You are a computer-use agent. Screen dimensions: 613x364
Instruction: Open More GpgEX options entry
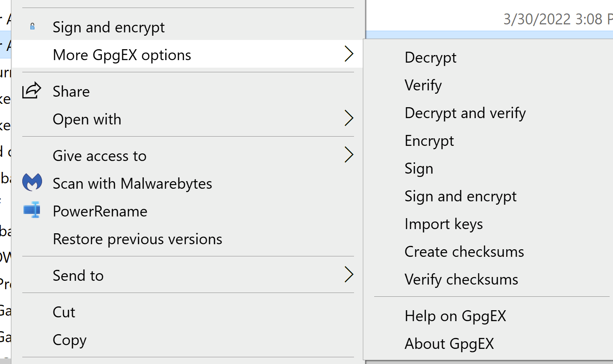coord(188,54)
